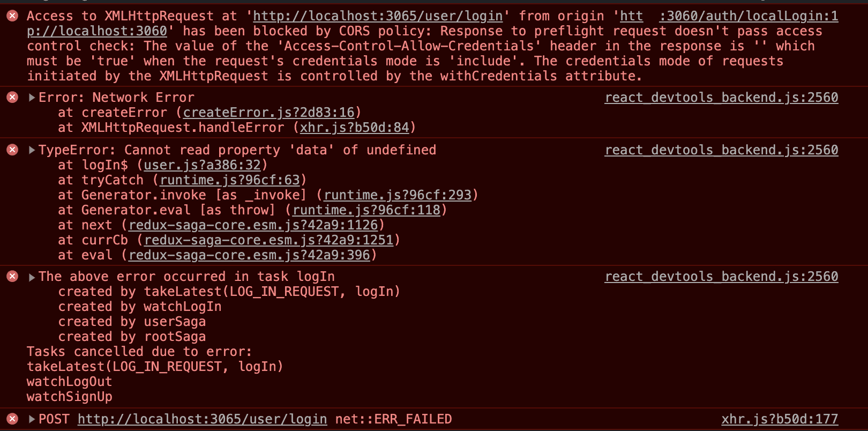Click the error icon beside POST ERR_FAILED
This screenshot has height=431, width=868.
pos(12,419)
